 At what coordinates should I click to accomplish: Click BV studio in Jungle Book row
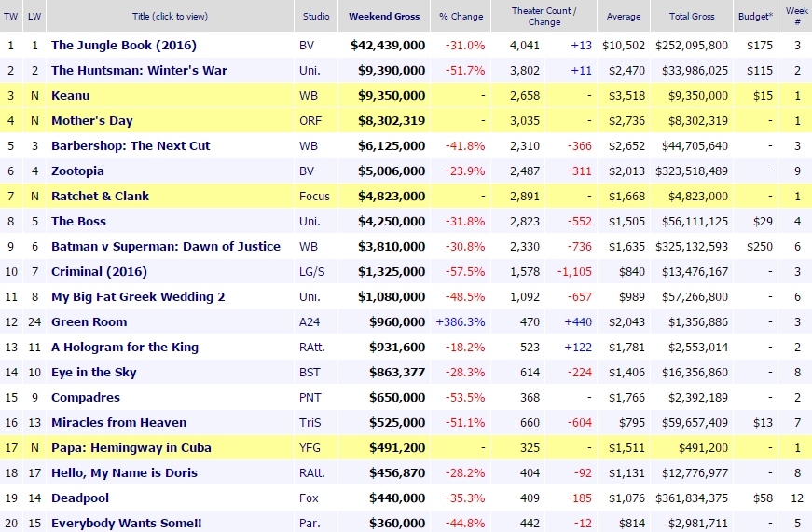tap(307, 46)
